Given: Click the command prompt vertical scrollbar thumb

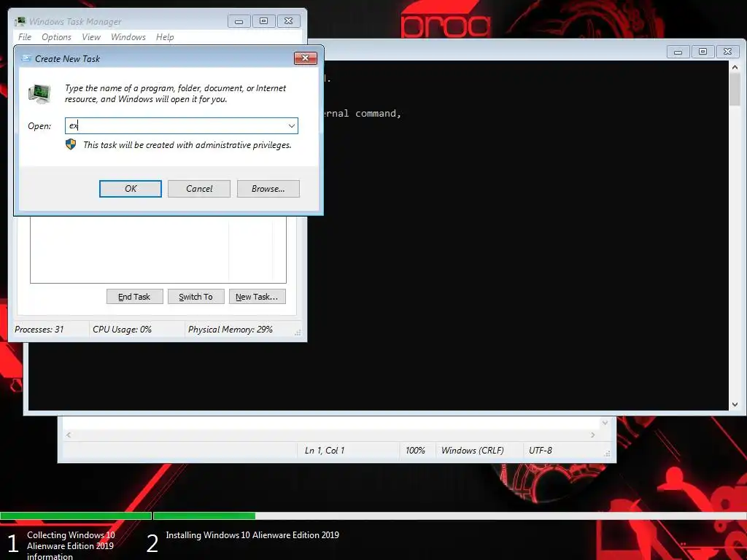Looking at the screenshot, I should click(735, 90).
